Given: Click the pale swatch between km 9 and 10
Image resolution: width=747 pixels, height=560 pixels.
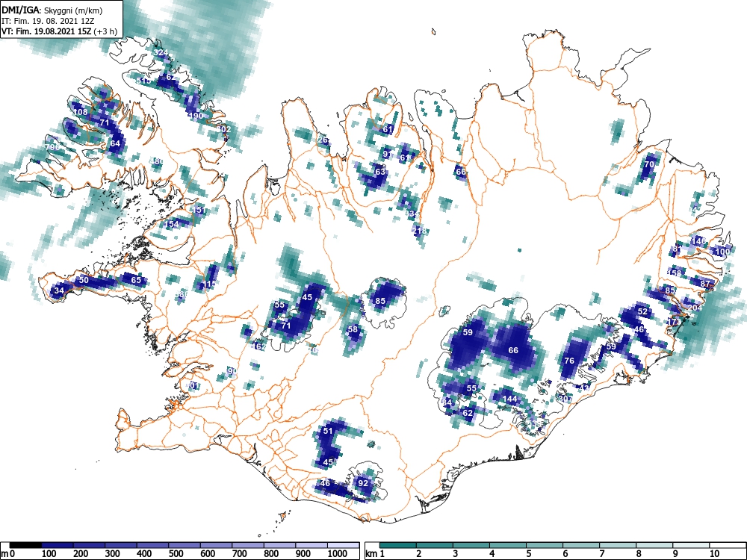Looking at the screenshot, I should (x=691, y=545).
